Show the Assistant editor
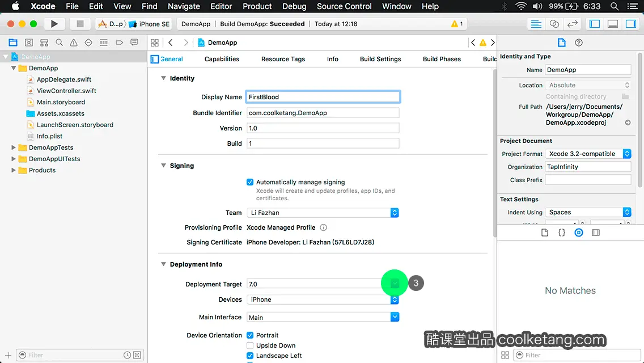Viewport: 644px width, 363px height. pyautogui.click(x=554, y=24)
